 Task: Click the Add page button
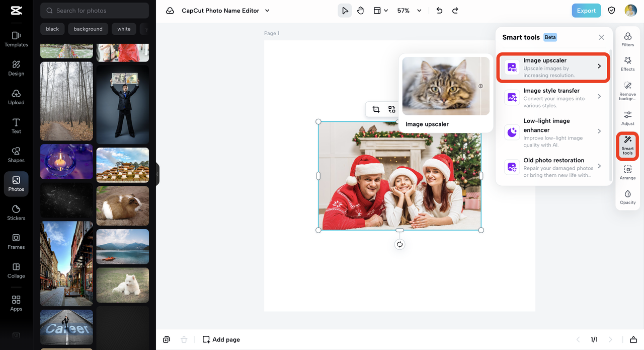pos(221,339)
